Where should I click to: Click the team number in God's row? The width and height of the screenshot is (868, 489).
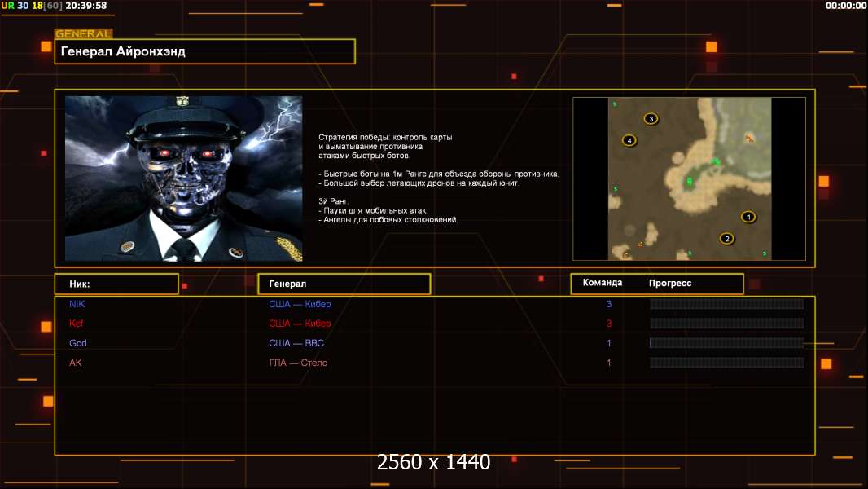pos(609,343)
